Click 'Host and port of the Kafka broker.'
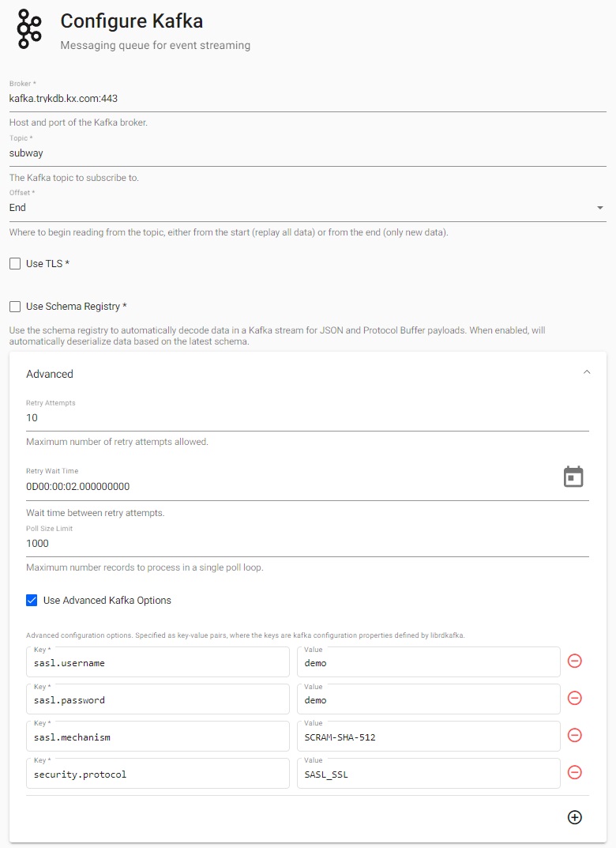Viewport: 616px width, 848px height. [x=78, y=122]
